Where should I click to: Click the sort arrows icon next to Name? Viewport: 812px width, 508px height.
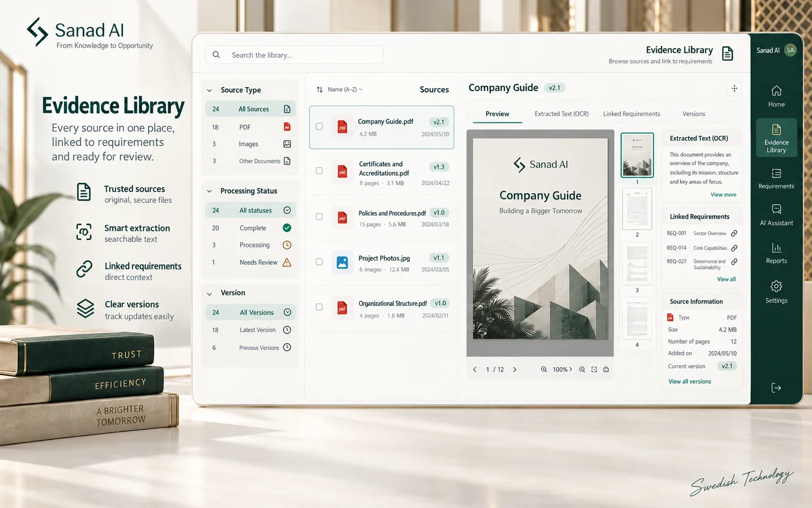(x=319, y=90)
